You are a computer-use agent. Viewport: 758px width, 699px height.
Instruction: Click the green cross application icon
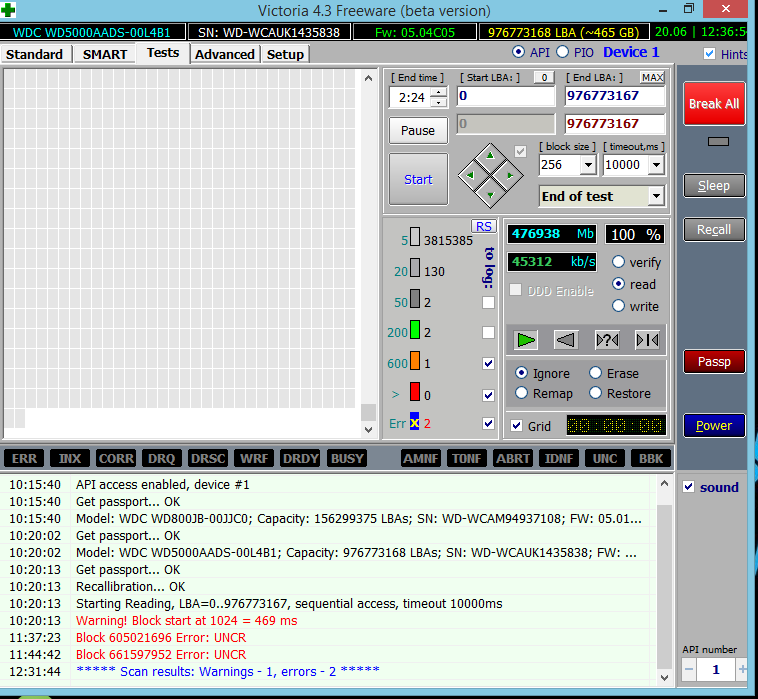pyautogui.click(x=9, y=11)
